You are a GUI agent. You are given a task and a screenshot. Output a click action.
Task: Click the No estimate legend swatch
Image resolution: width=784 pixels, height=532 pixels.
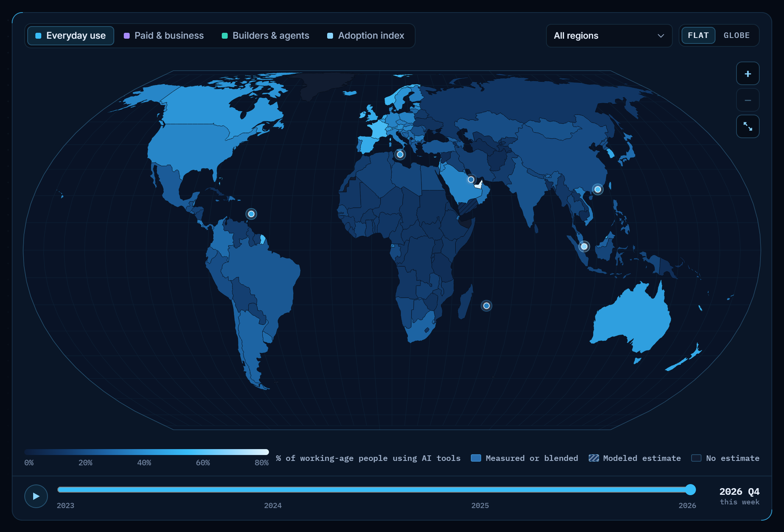tap(696, 458)
